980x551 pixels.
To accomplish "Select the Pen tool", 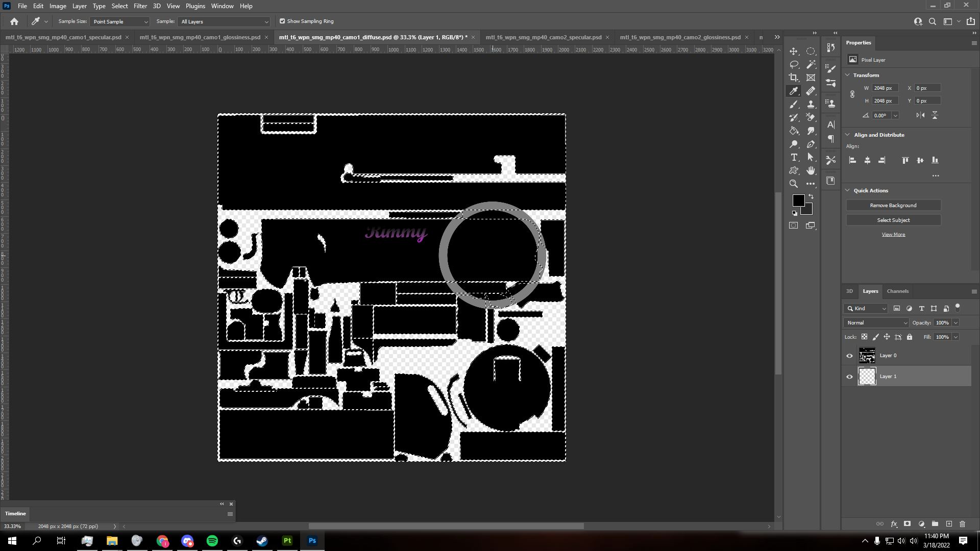I will [811, 144].
